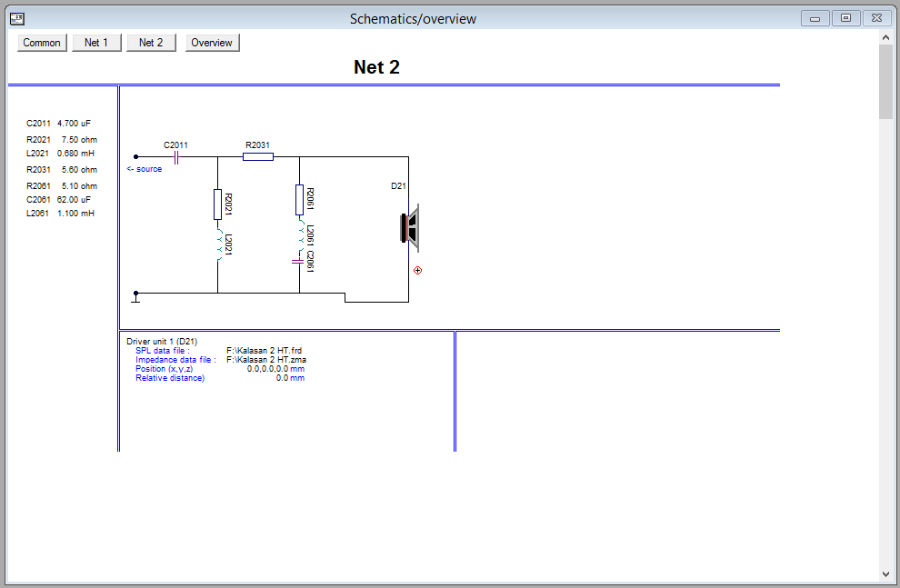Click inductor L2021 coil symbol
The width and height of the screenshot is (900, 588).
(x=218, y=243)
